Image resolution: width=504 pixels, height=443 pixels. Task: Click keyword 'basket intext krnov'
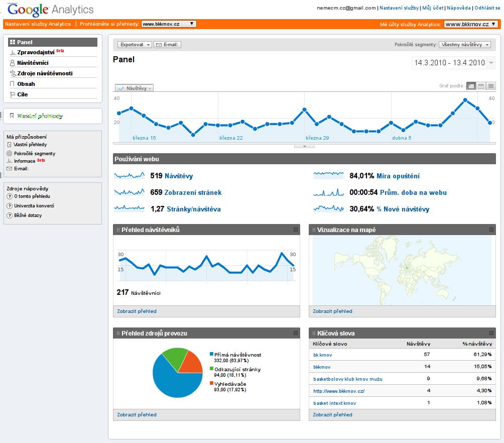click(x=335, y=403)
